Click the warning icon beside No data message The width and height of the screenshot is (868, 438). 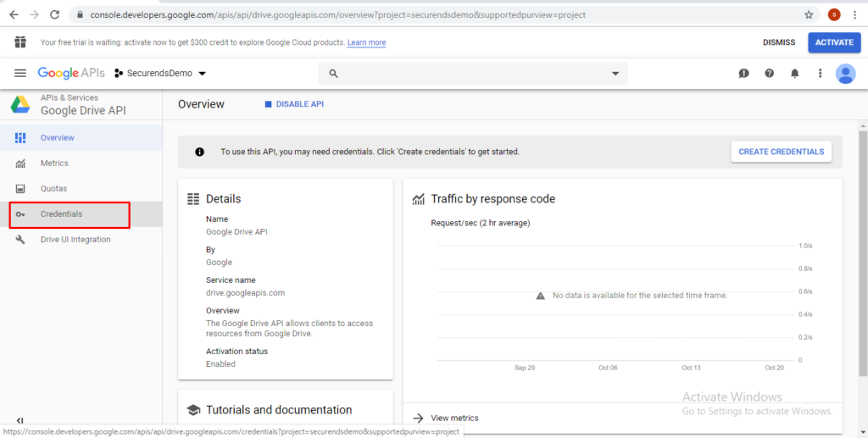coord(541,296)
